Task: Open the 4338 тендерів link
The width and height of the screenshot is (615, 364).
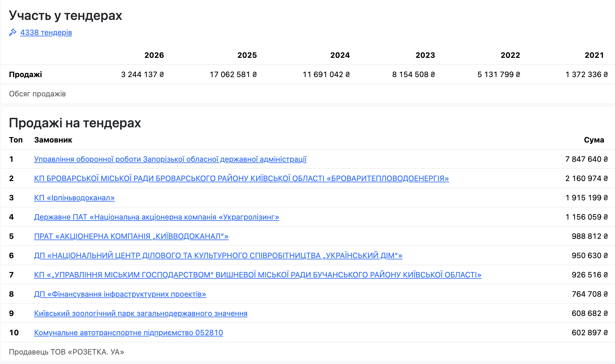Action: 46,33
